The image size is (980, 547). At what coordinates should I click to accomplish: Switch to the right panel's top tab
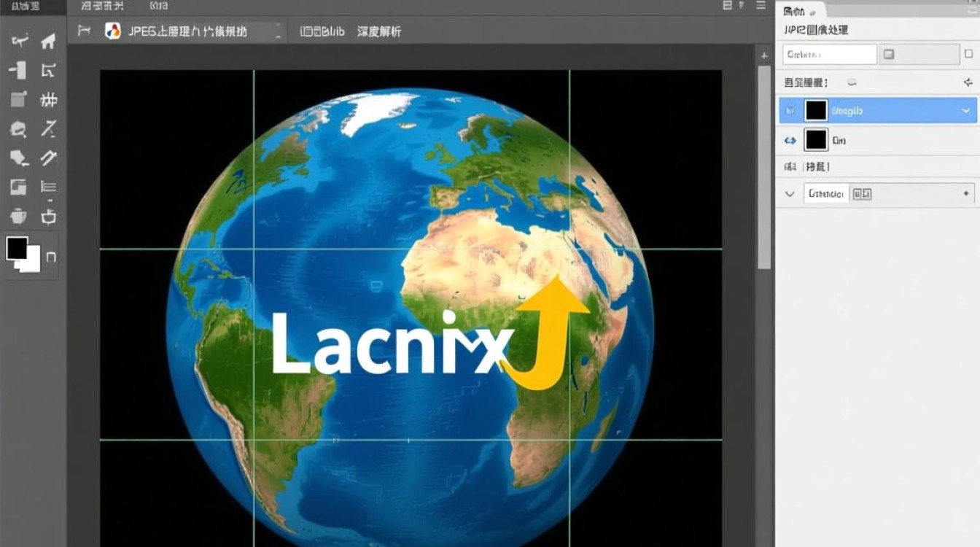coord(799,12)
